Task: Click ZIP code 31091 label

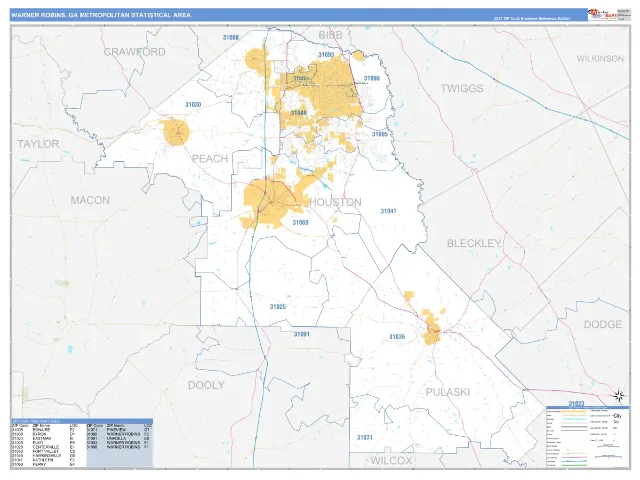Action: [301, 334]
